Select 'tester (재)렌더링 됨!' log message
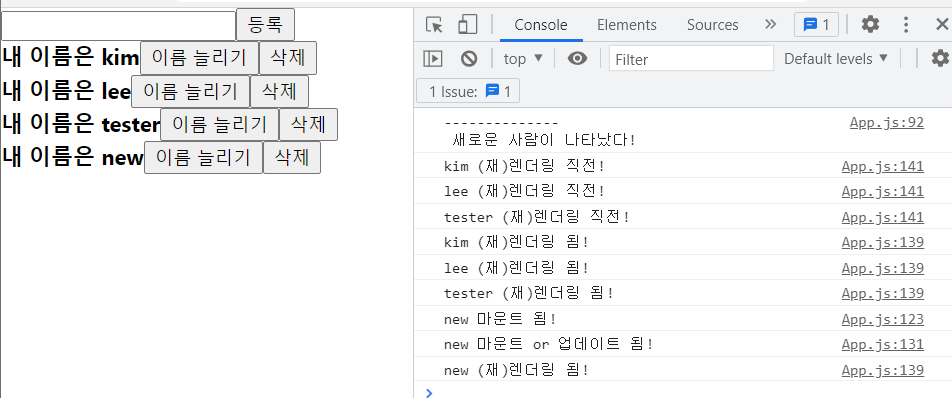The height and width of the screenshot is (398, 952). [x=529, y=293]
